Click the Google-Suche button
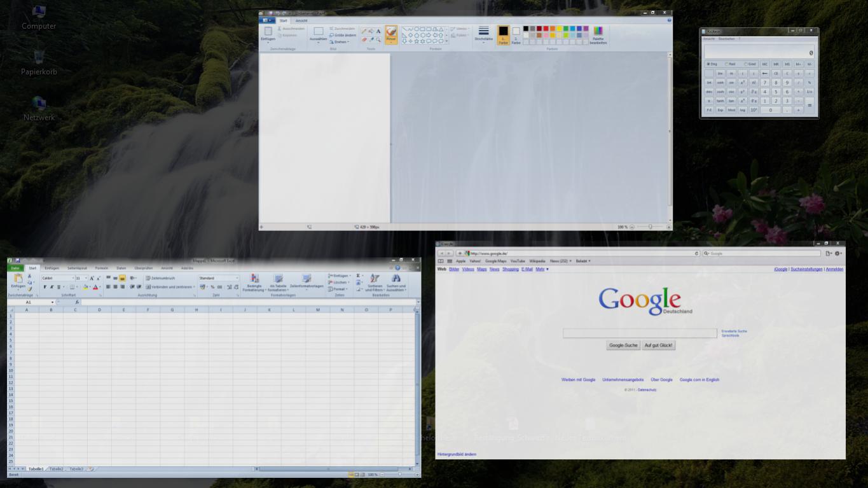The image size is (868, 488). [623, 345]
